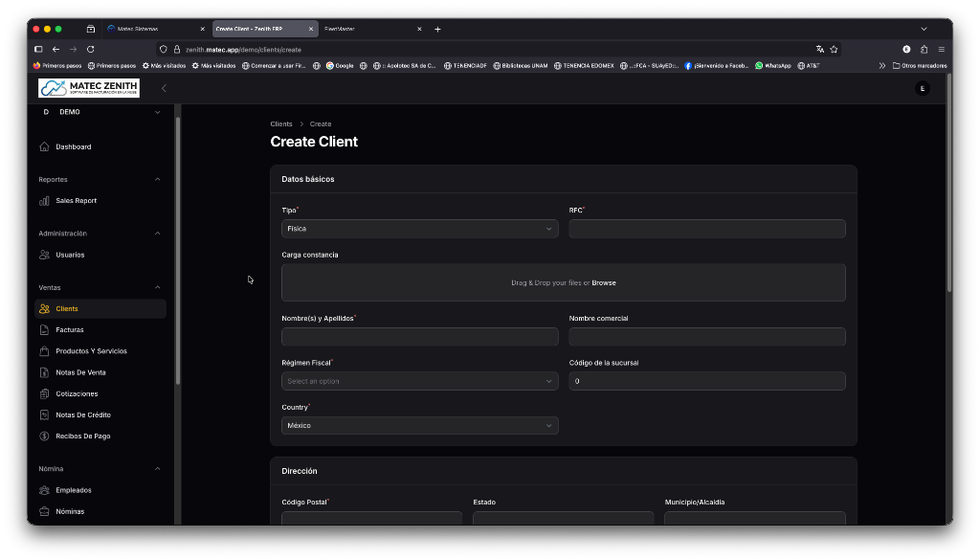Click the Sales Report chart icon
980x560 pixels.
tap(44, 201)
